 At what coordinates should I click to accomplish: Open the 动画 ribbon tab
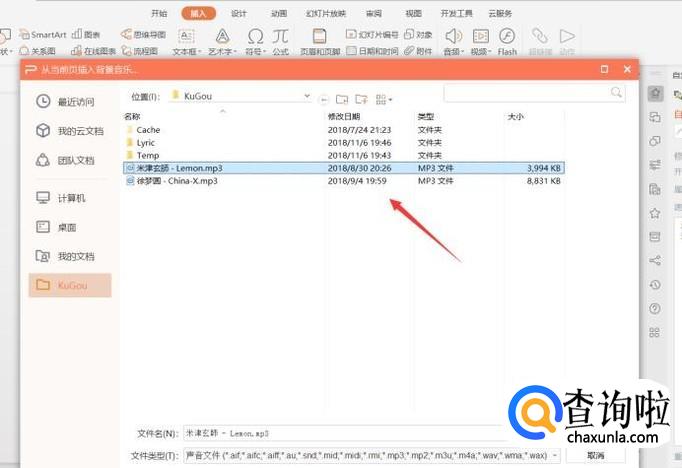(279, 13)
